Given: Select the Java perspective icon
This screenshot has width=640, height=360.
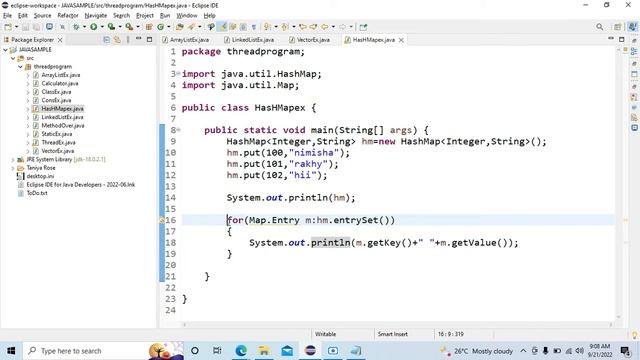Looking at the screenshot, I should click(632, 27).
